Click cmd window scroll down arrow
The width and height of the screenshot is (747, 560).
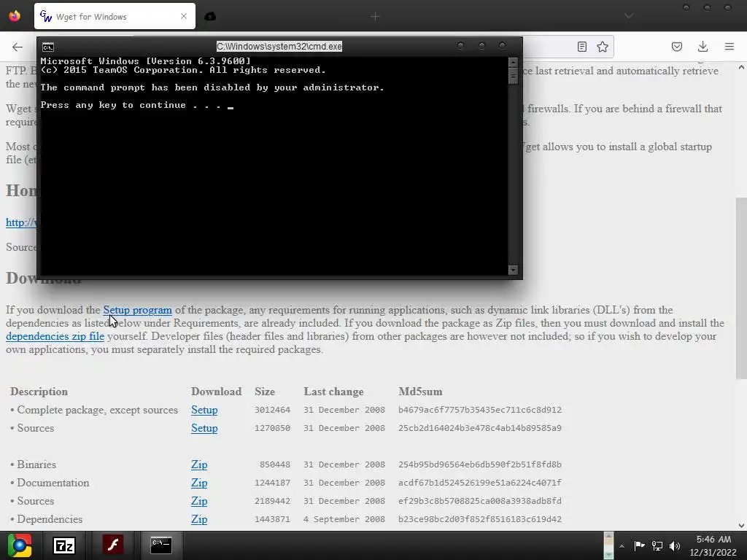(x=513, y=270)
